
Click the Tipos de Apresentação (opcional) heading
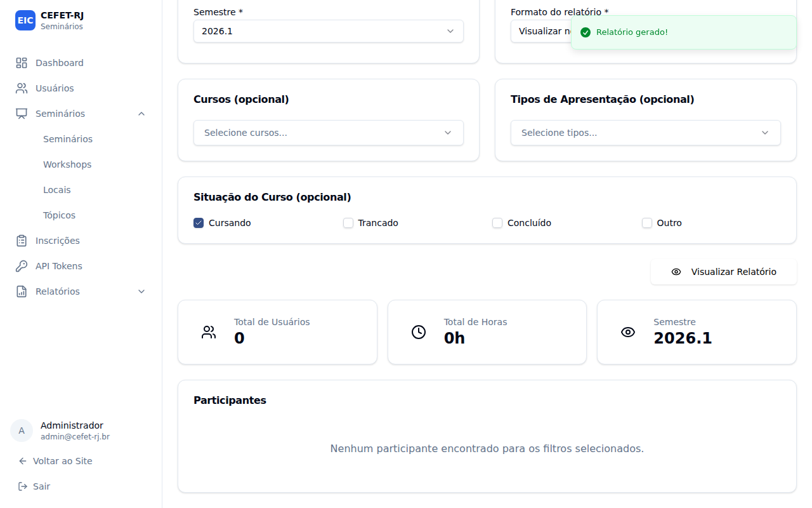tap(603, 99)
